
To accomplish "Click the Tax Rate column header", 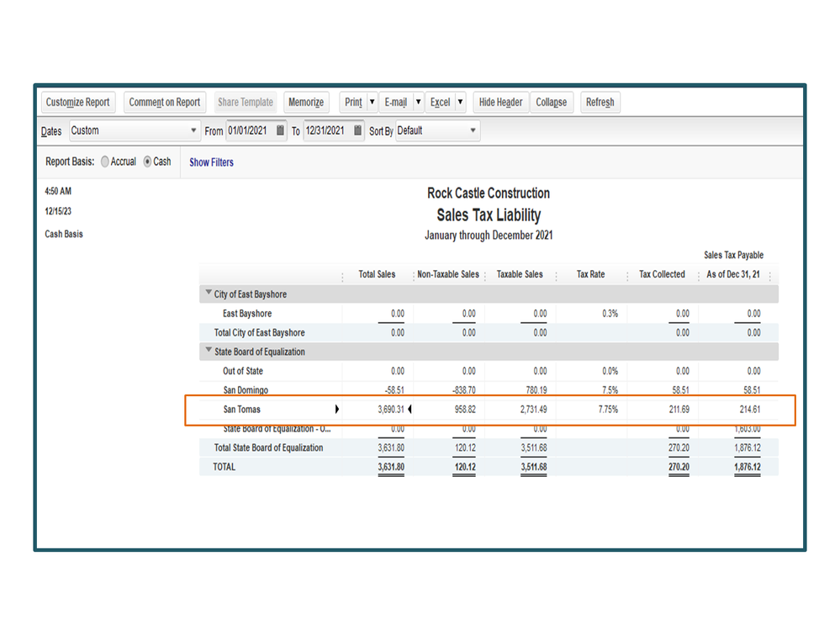I will pos(590,274).
